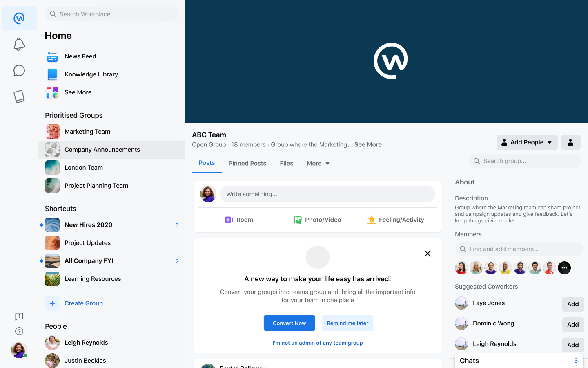Add Leigh Reynolds as coworker
The width and height of the screenshot is (588, 368).
pyautogui.click(x=573, y=345)
